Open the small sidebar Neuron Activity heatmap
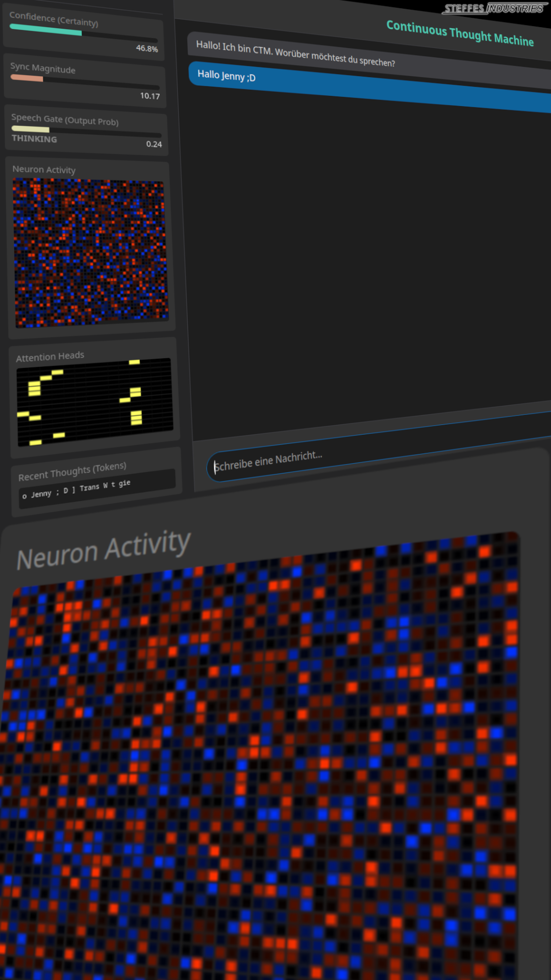Screen dimensions: 551x980 pyautogui.click(x=90, y=253)
